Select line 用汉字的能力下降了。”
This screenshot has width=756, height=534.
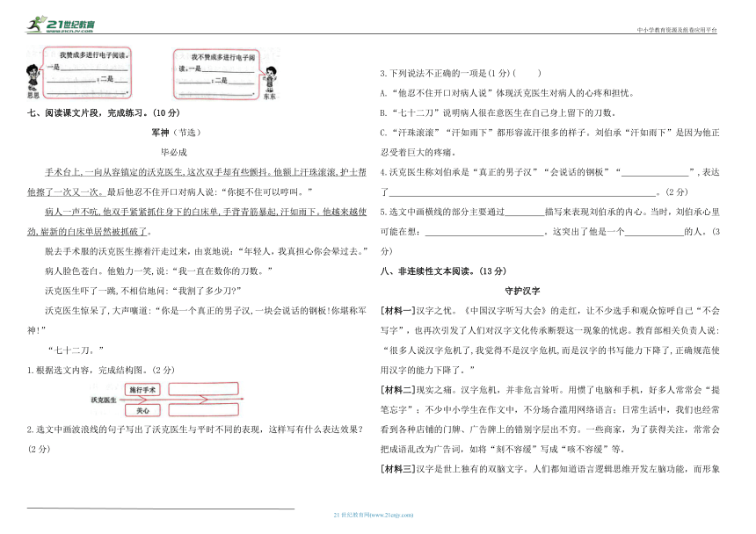(x=427, y=370)
